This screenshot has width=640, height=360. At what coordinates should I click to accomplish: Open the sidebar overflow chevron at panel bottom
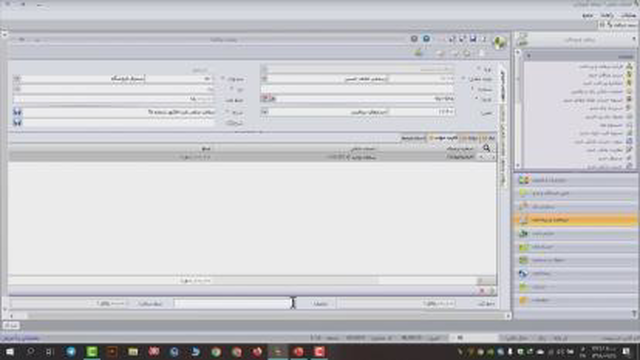click(634, 313)
